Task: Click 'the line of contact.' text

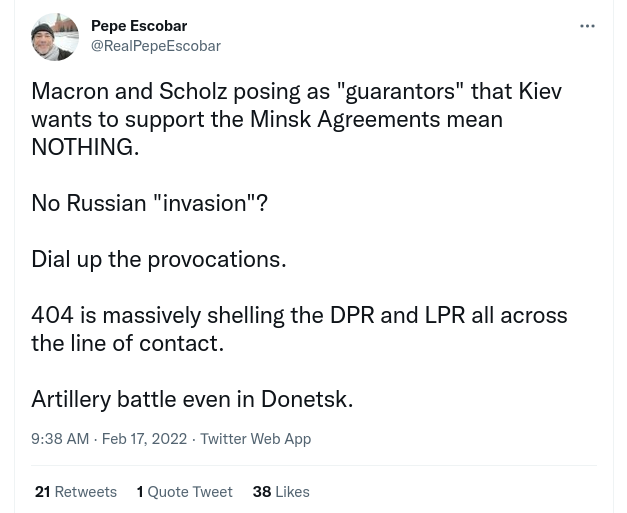Action: (127, 342)
